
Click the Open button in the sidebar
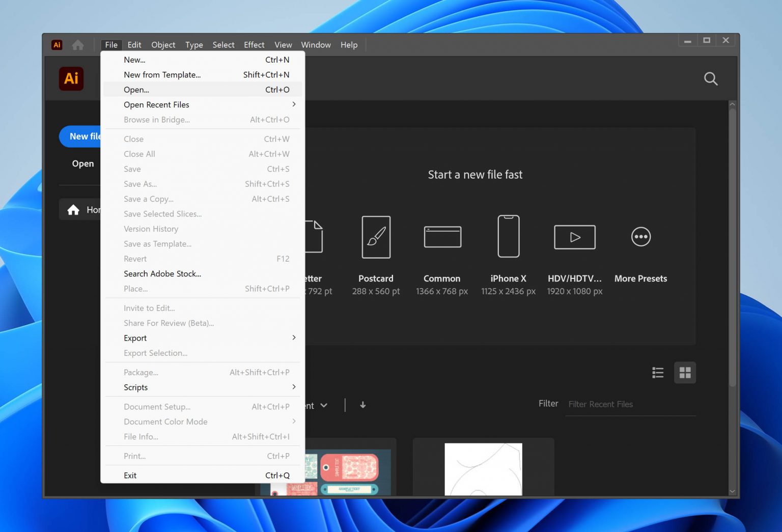pyautogui.click(x=82, y=163)
